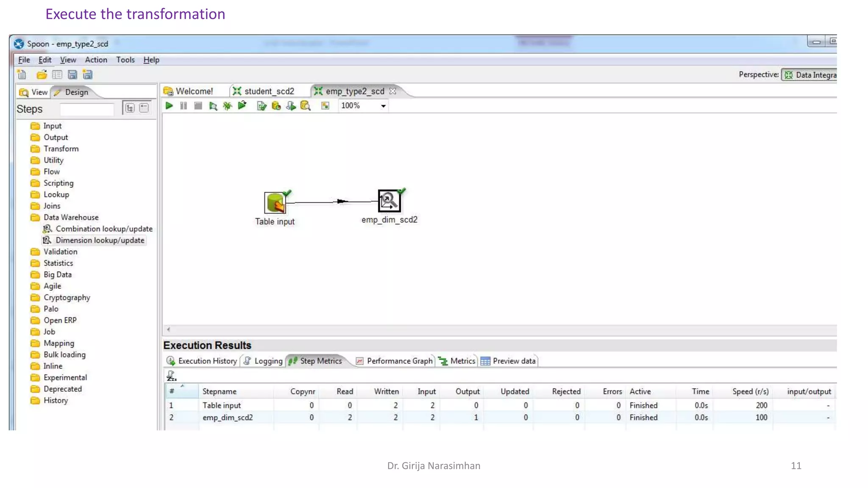Run the transformation with the play icon
The height and width of the screenshot is (488, 868).
click(x=169, y=106)
